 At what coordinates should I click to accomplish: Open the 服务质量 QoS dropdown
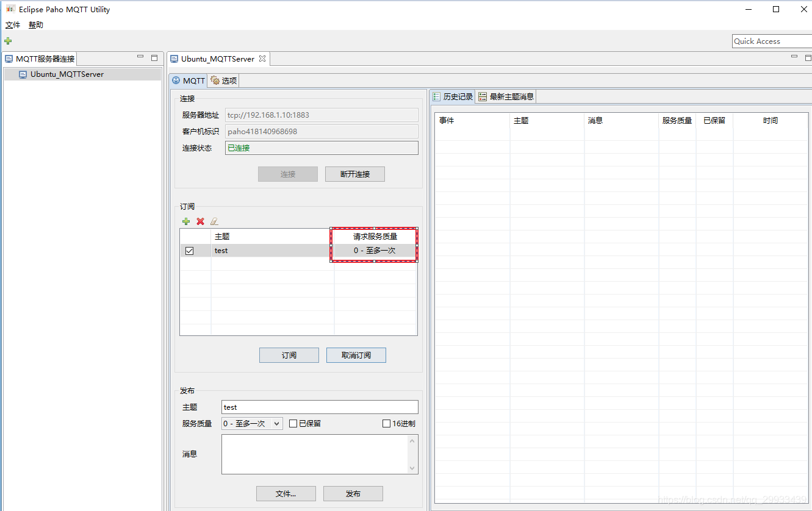(252, 423)
